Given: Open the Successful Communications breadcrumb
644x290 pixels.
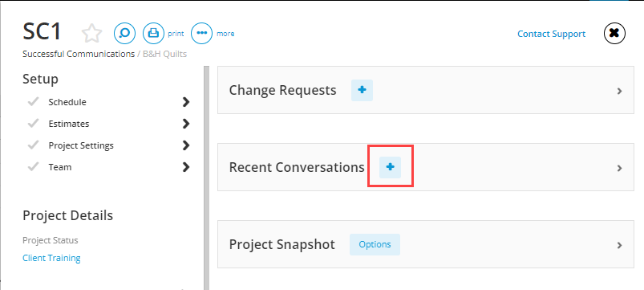Looking at the screenshot, I should click(x=79, y=54).
